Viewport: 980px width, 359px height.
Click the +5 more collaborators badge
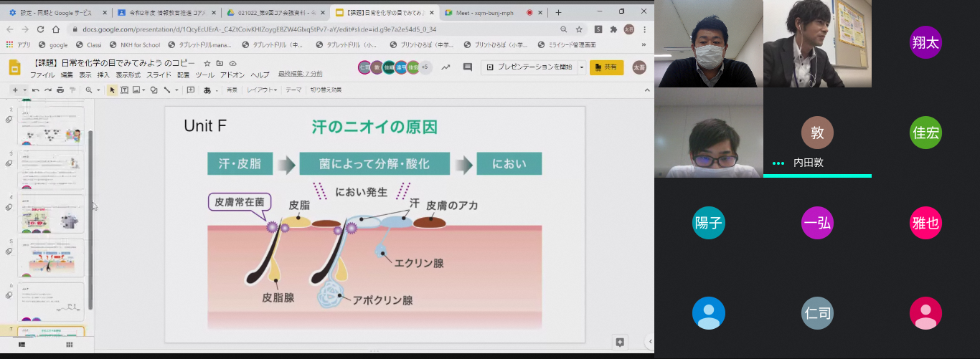point(425,67)
